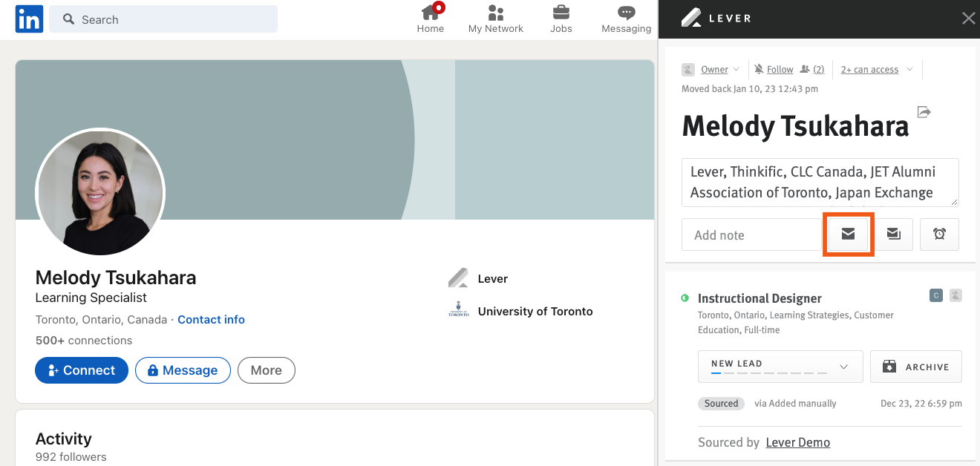Click the 992 followers text

pyautogui.click(x=71, y=457)
